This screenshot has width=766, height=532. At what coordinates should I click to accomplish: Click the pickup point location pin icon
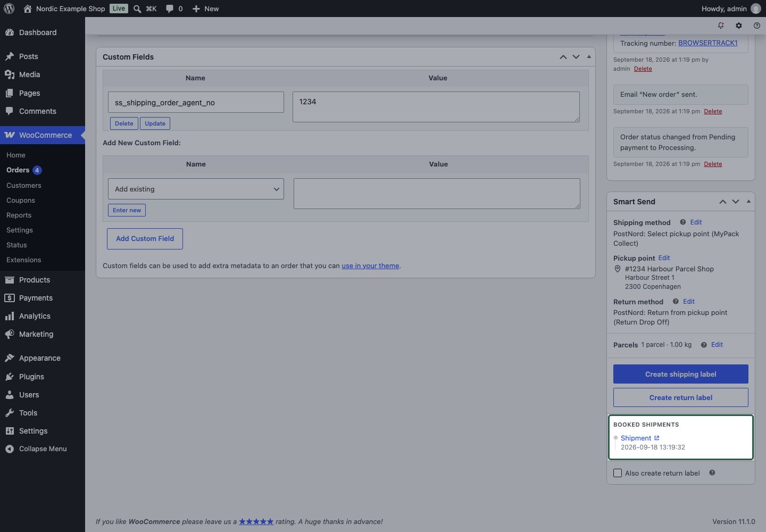(618, 269)
